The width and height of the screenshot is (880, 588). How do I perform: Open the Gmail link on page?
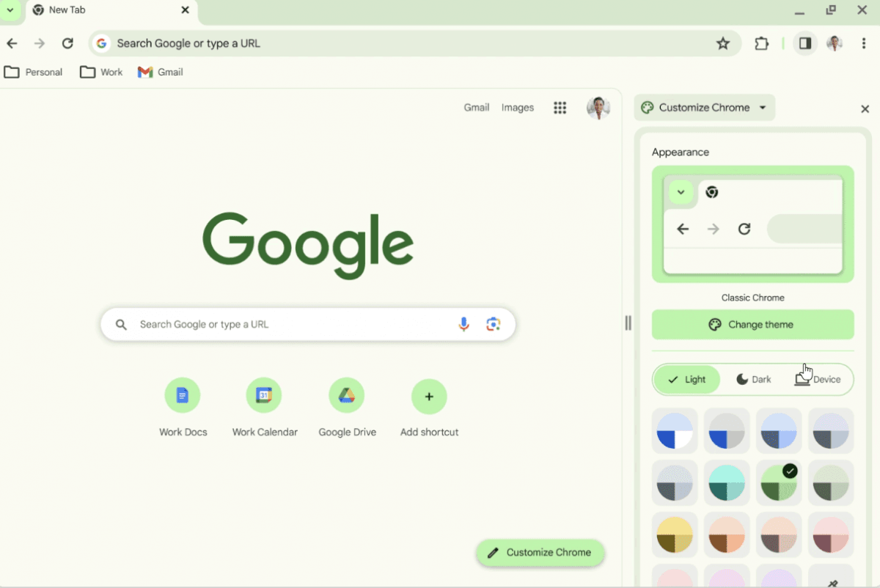tap(477, 108)
